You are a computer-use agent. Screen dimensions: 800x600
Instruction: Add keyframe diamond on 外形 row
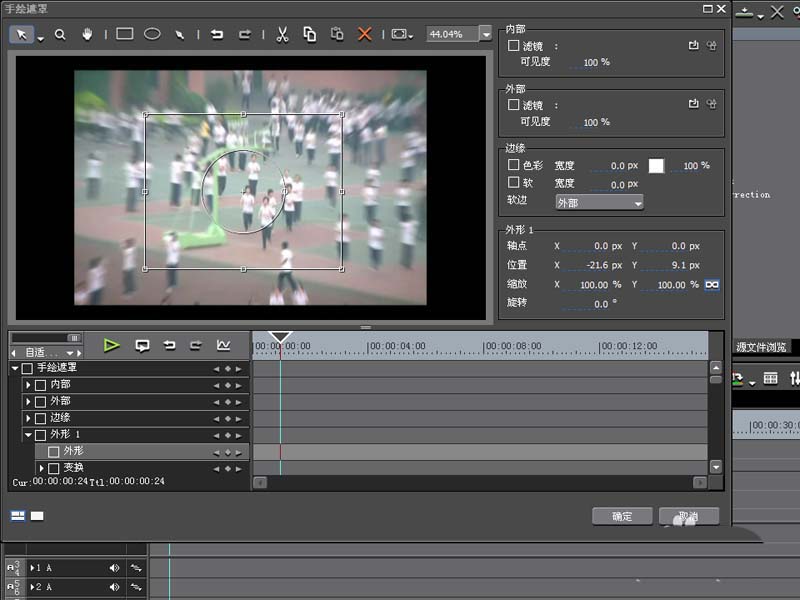click(x=228, y=453)
